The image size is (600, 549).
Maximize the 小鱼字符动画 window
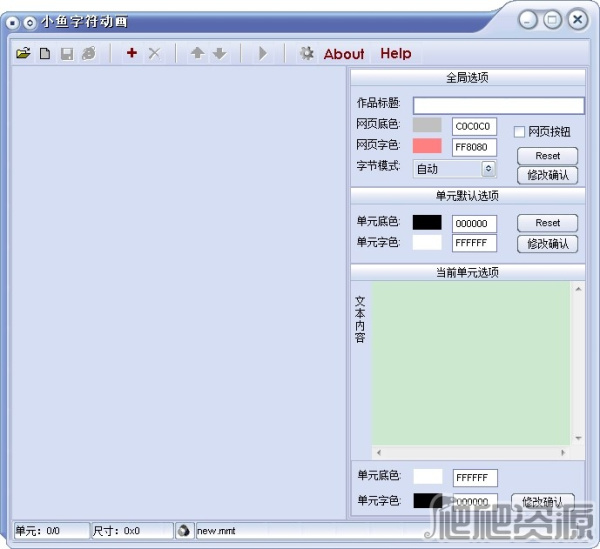pyautogui.click(x=552, y=20)
